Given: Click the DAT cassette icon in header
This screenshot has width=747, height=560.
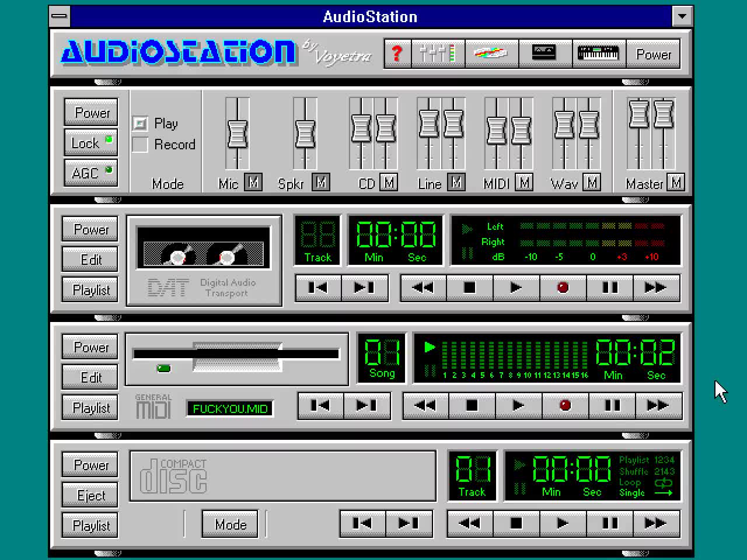Looking at the screenshot, I should click(x=544, y=54).
